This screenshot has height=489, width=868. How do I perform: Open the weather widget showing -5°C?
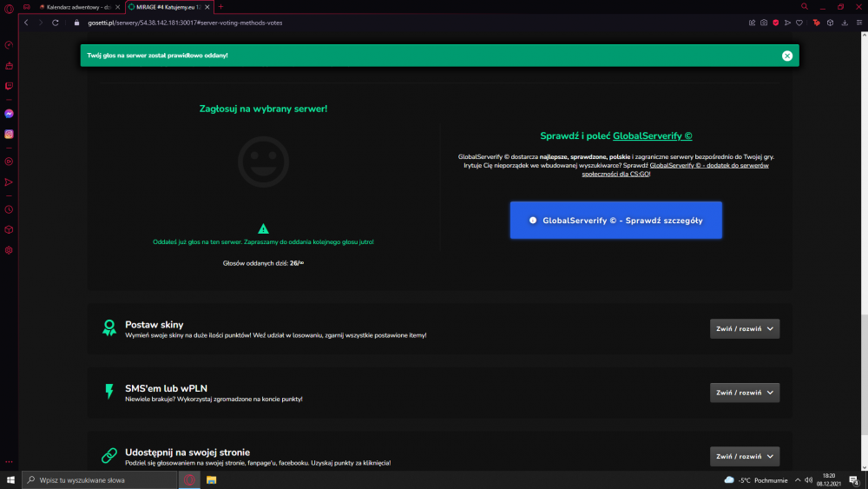pos(756,480)
